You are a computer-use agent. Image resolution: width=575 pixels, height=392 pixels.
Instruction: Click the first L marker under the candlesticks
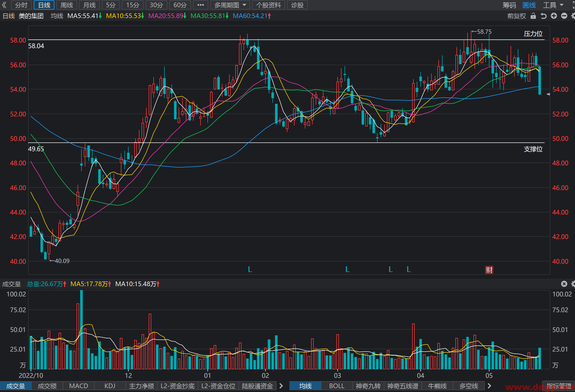(250, 269)
